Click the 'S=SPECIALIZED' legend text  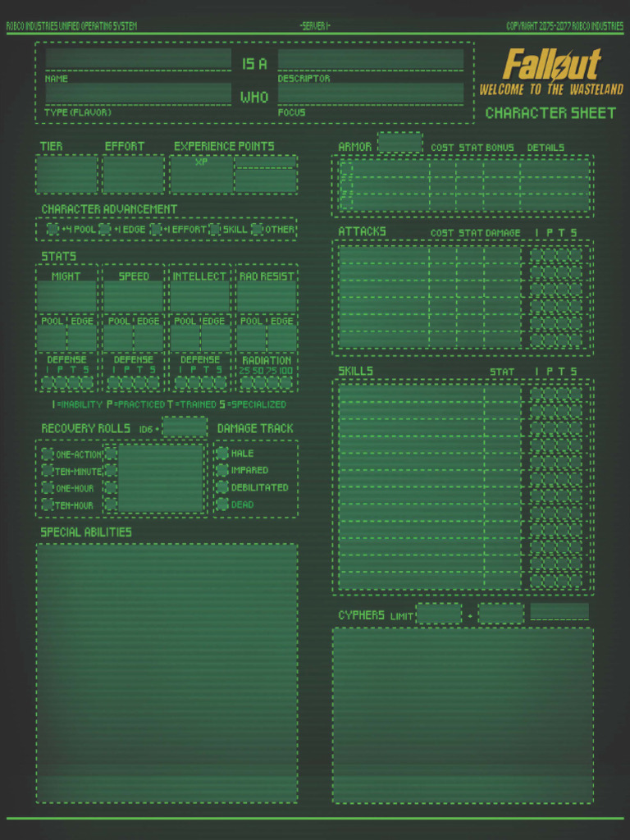[x=253, y=404]
